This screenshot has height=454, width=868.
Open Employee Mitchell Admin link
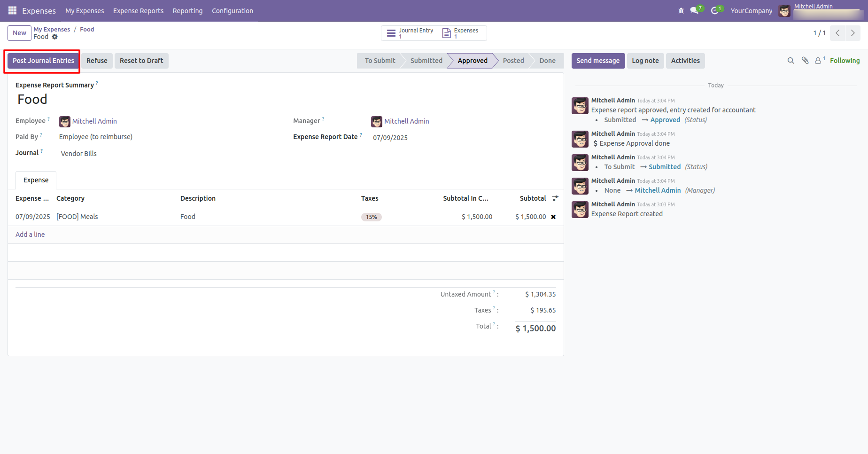tap(94, 121)
